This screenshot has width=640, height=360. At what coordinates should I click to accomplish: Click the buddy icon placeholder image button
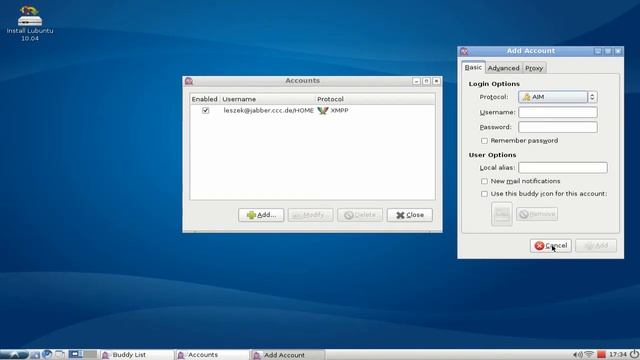502,214
